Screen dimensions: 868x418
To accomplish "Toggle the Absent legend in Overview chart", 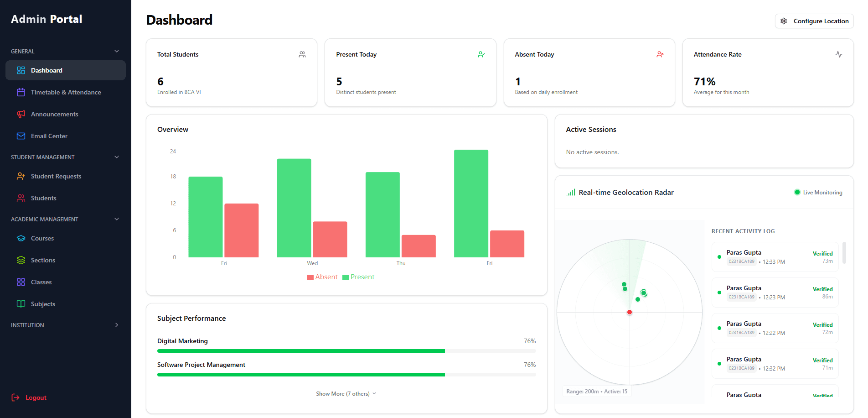I will click(322, 277).
